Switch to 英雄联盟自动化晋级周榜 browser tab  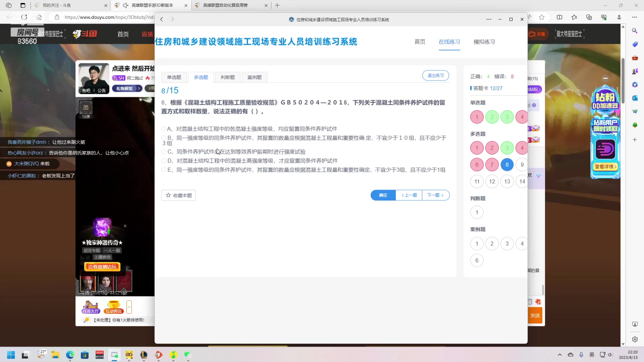click(231, 5)
